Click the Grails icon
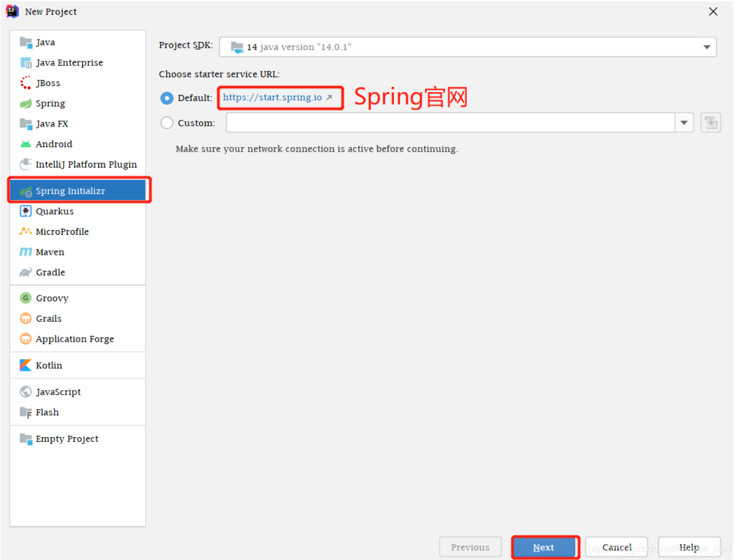Image resolution: width=736 pixels, height=560 pixels. (x=26, y=319)
